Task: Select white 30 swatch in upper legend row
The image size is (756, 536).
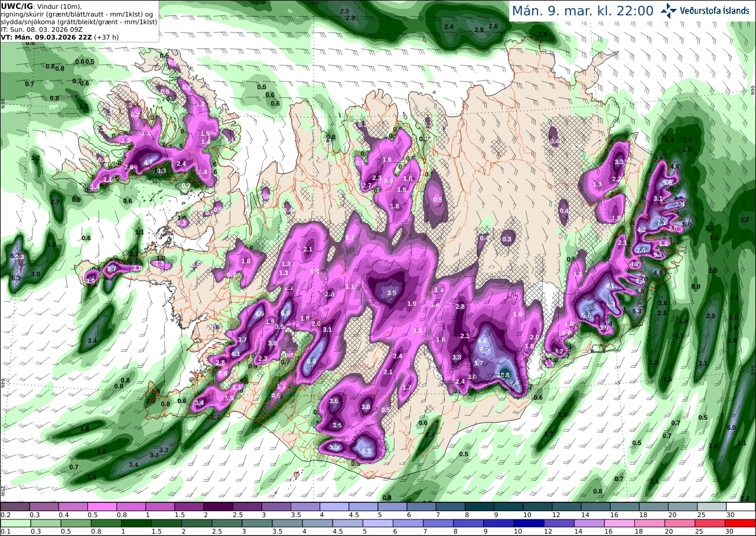Action: coord(741,506)
